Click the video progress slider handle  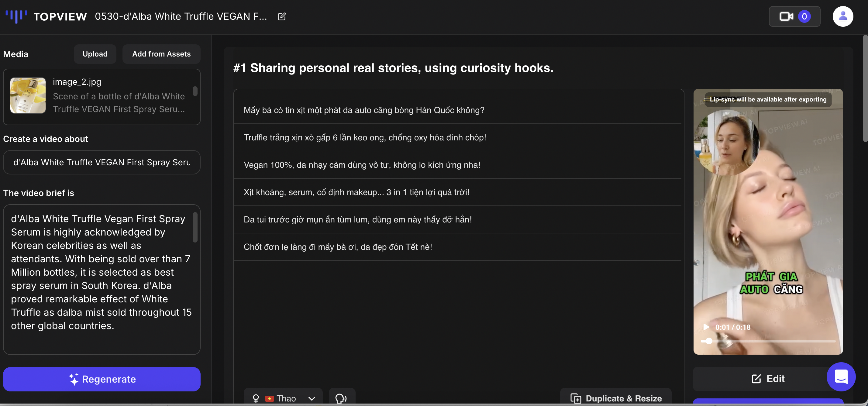709,341
